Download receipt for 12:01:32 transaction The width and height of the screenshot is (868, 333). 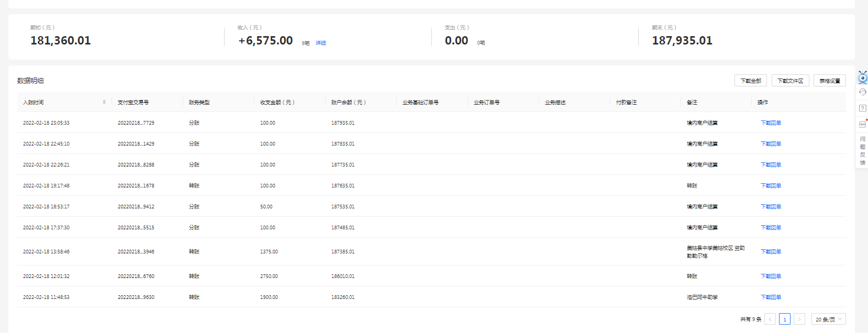pos(771,276)
